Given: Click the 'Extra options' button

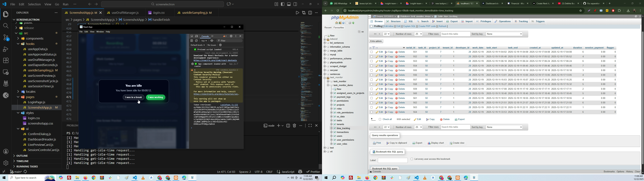Looking at the screenshot, I should pos(376,41).
